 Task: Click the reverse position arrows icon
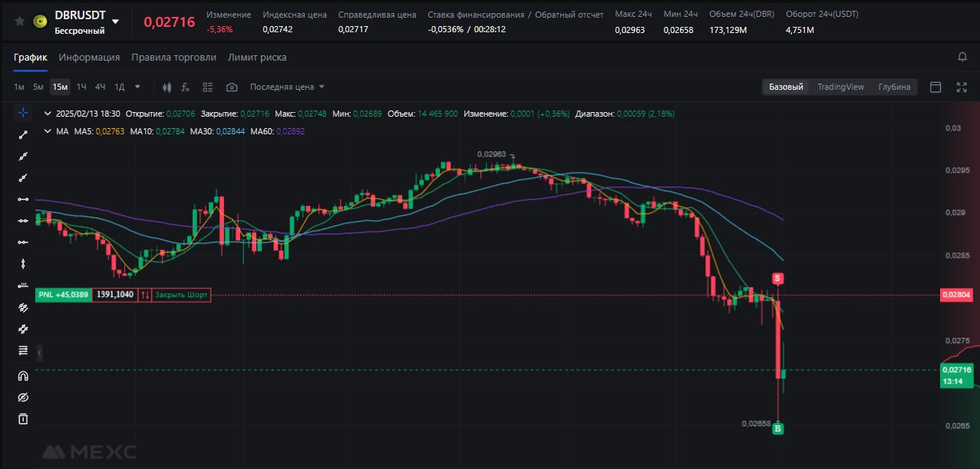pyautogui.click(x=145, y=295)
